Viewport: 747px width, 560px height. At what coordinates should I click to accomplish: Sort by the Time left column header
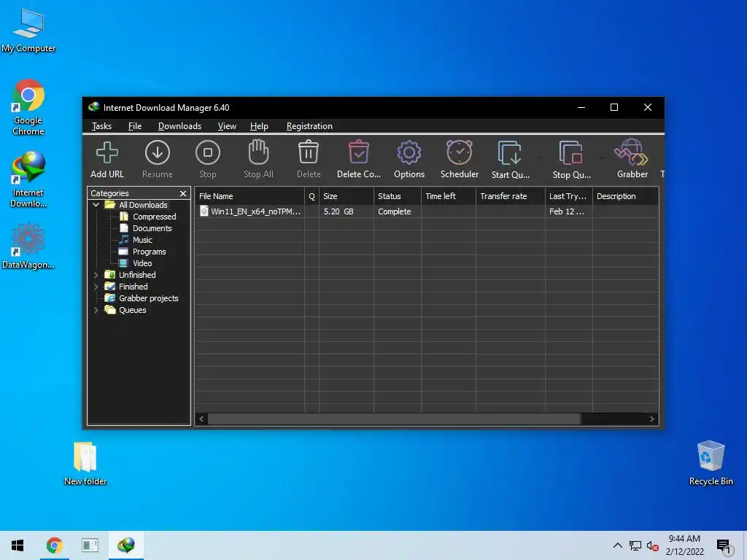[449, 196]
